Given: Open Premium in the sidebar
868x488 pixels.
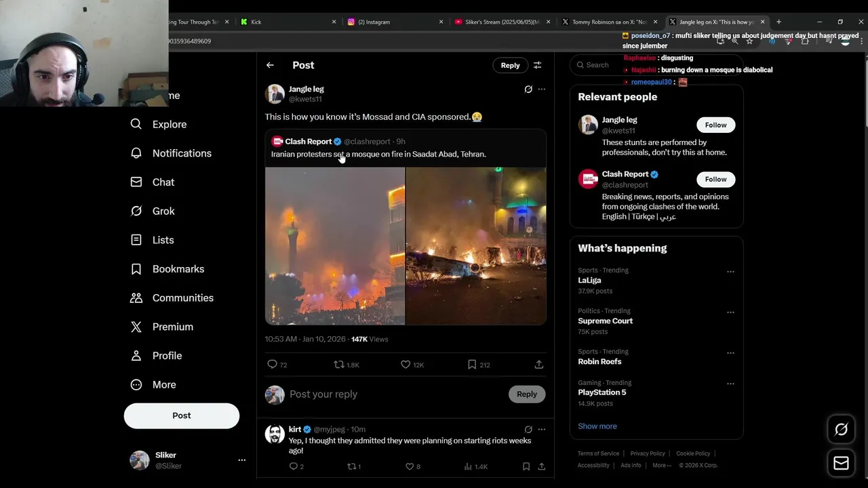Looking at the screenshot, I should coord(162,327).
